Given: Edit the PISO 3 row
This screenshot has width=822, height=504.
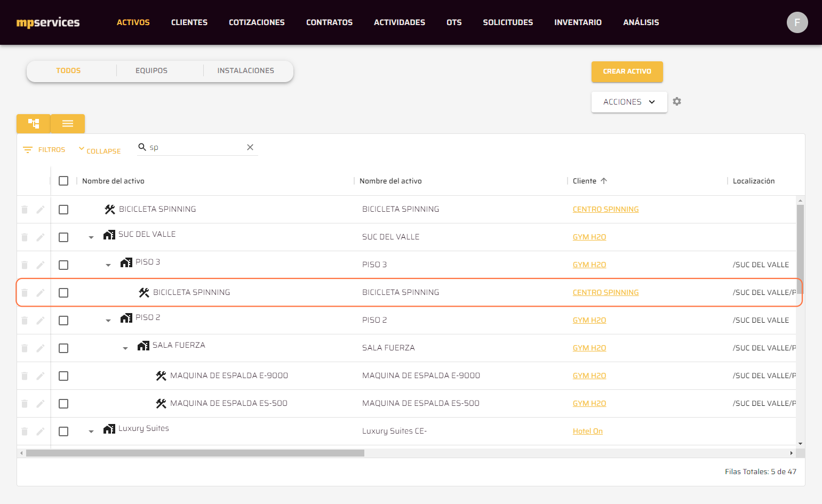Looking at the screenshot, I should pos(41,265).
